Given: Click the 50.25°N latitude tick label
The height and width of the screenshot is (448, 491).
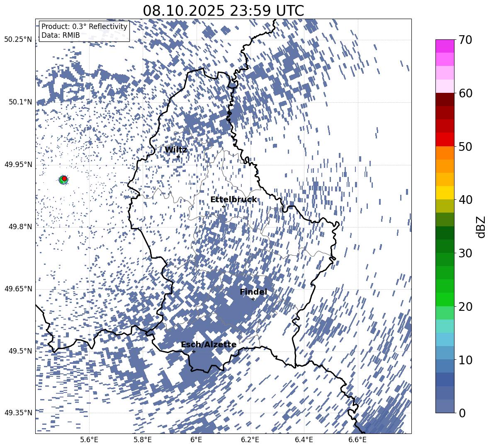Looking at the screenshot, I should tap(18, 40).
